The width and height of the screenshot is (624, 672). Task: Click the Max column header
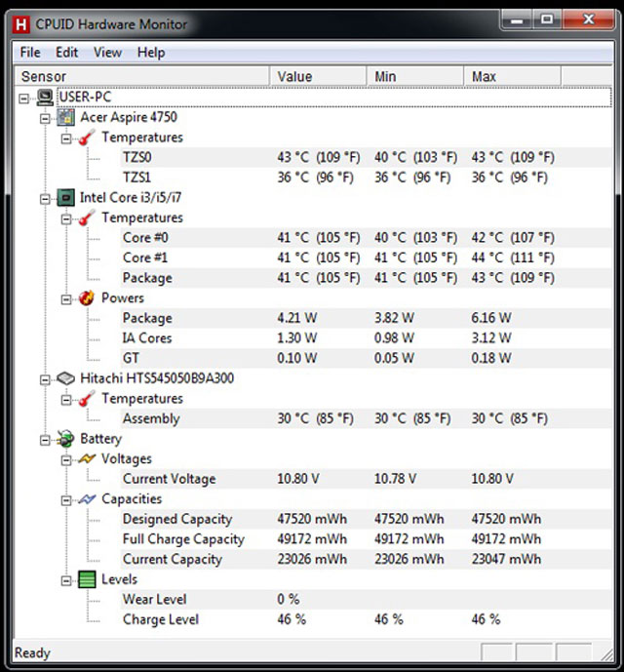coord(513,76)
